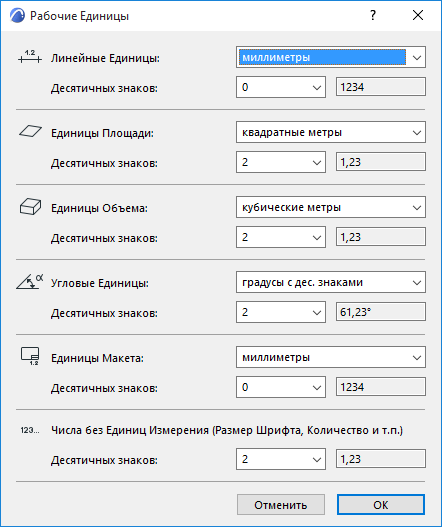
Task: Open decimals dropdown under Единицы Макета
Action: (x=281, y=387)
